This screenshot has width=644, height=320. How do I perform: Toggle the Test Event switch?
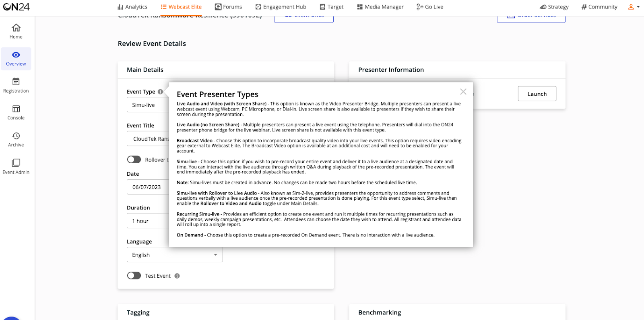[x=134, y=275]
